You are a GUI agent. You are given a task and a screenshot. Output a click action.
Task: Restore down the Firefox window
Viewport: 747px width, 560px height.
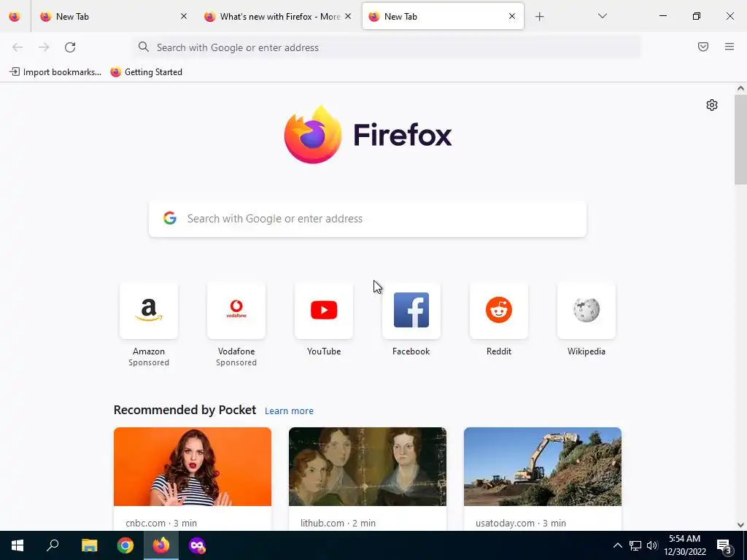[x=697, y=16]
